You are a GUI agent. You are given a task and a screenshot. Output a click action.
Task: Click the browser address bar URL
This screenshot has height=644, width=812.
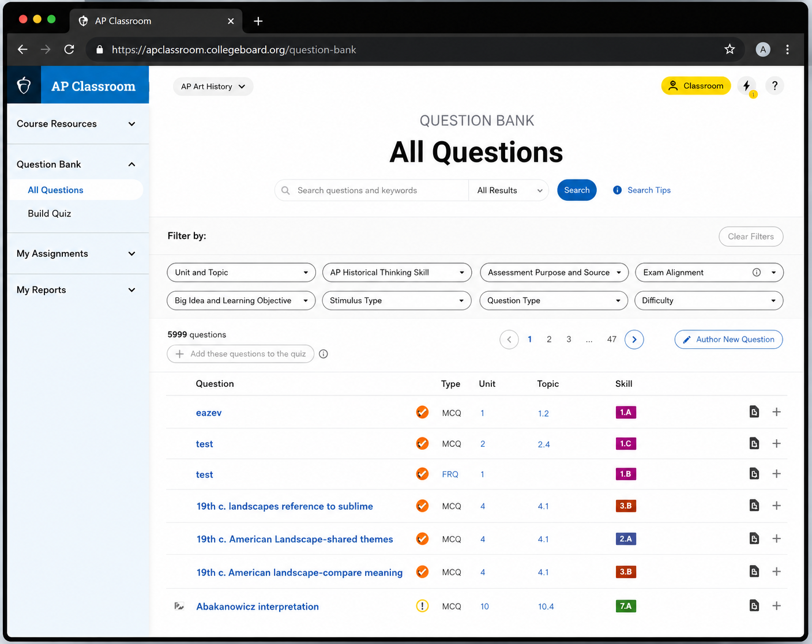pos(234,50)
